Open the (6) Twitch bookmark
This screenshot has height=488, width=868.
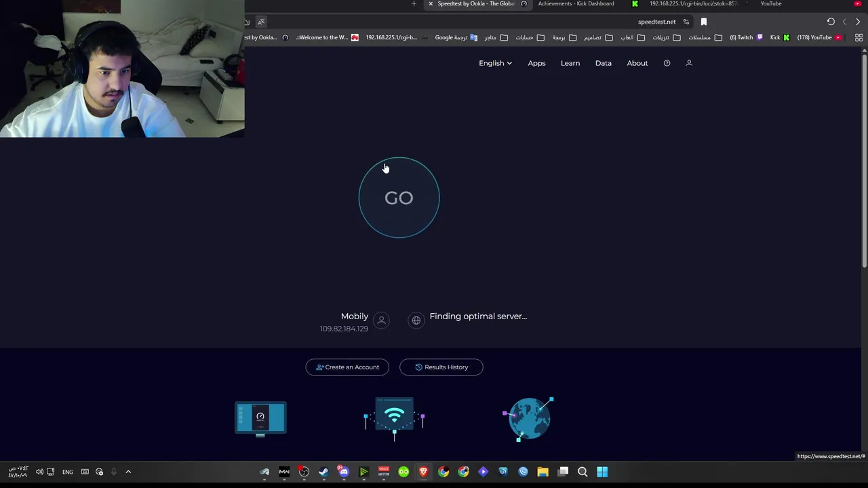[x=746, y=37]
